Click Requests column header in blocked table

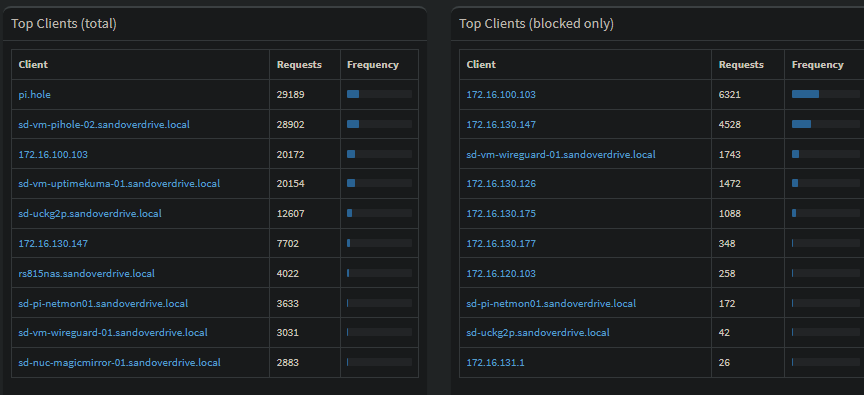(x=741, y=64)
